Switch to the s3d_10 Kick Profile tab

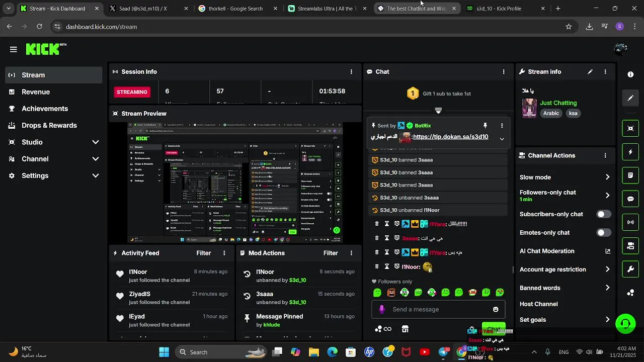[x=505, y=9]
